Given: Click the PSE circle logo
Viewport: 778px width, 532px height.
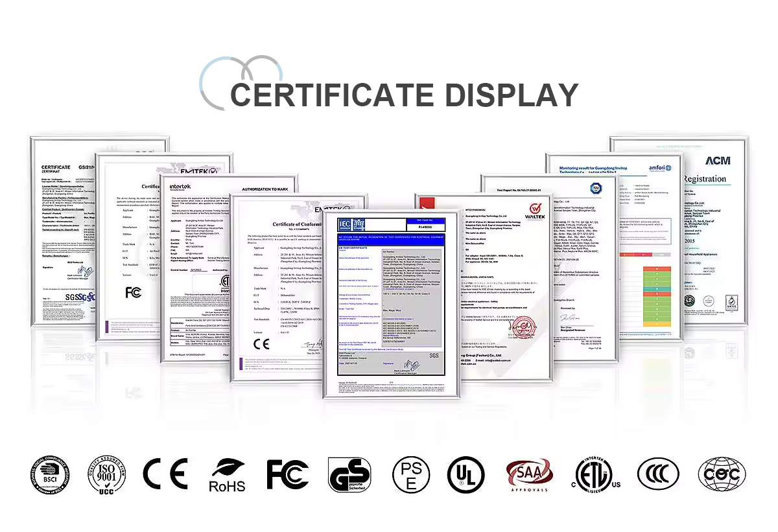Looking at the screenshot, I should coord(410,475).
